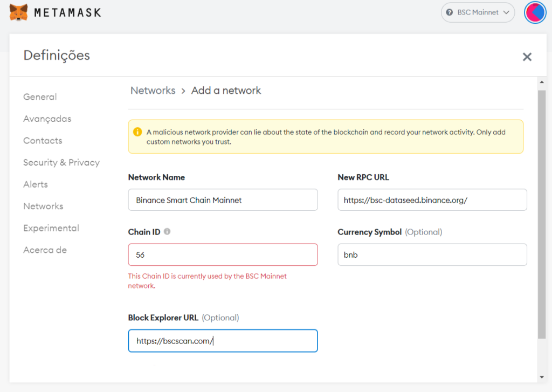Open the BSC Mainnet network dropdown
552x392 pixels.
pos(478,12)
